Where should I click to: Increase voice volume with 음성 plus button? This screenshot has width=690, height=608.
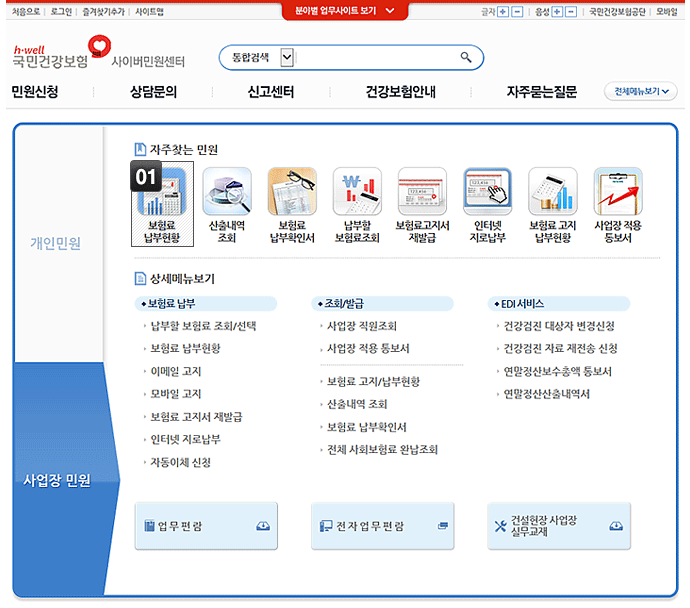(557, 12)
